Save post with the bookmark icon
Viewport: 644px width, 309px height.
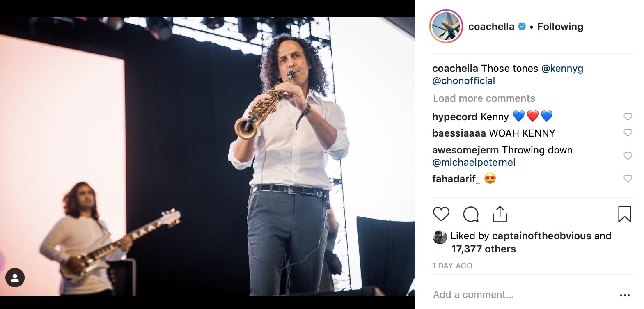tap(624, 214)
